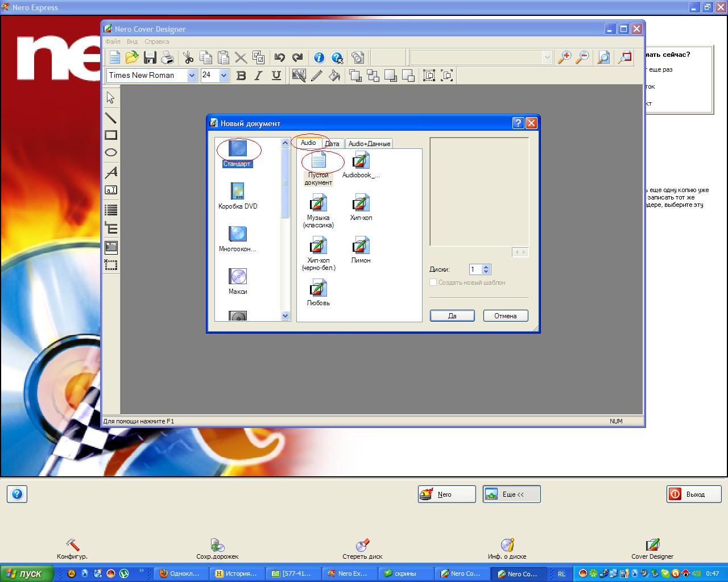Switch to the Audio+Данные tab
Screen dimensions: 728x582
coord(369,144)
